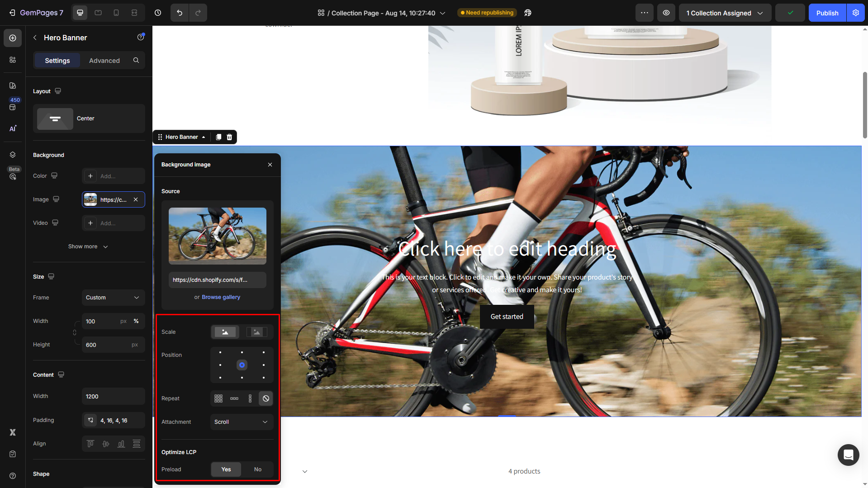The image size is (868, 488).
Task: Click the undo arrow icon
Action: (x=180, y=13)
